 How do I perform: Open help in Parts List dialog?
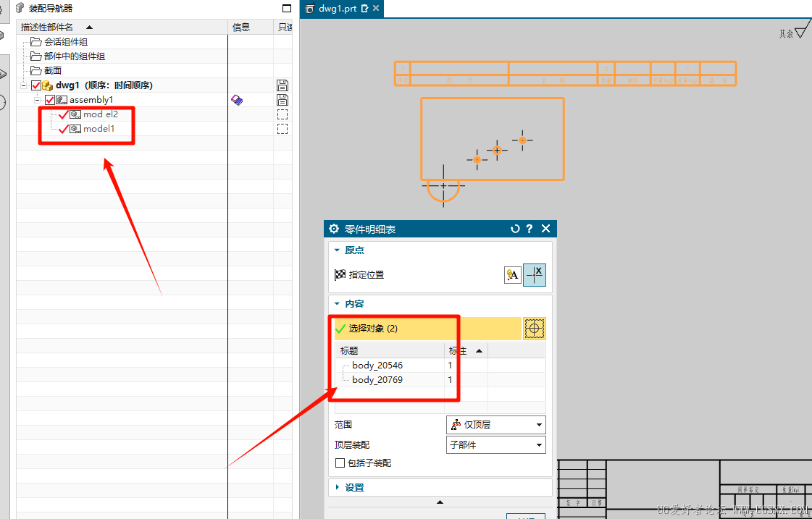click(530, 229)
